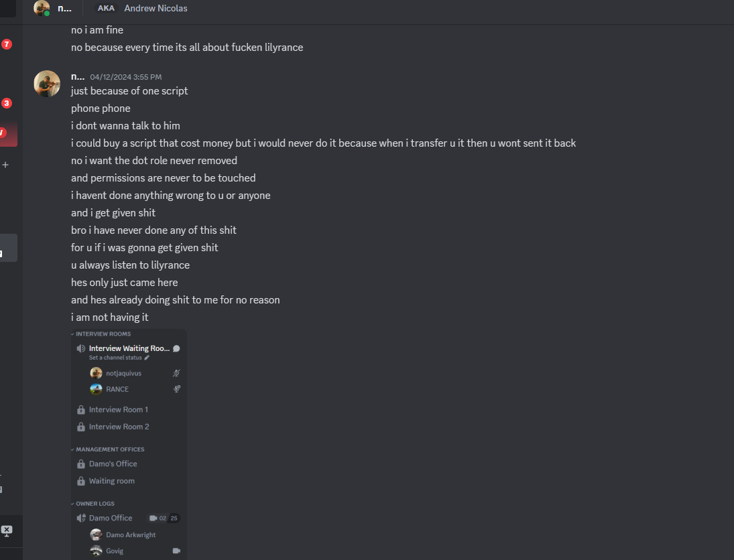This screenshot has width=734, height=560.
Task: Click the pencil icon beside channel status
Action: 147,358
